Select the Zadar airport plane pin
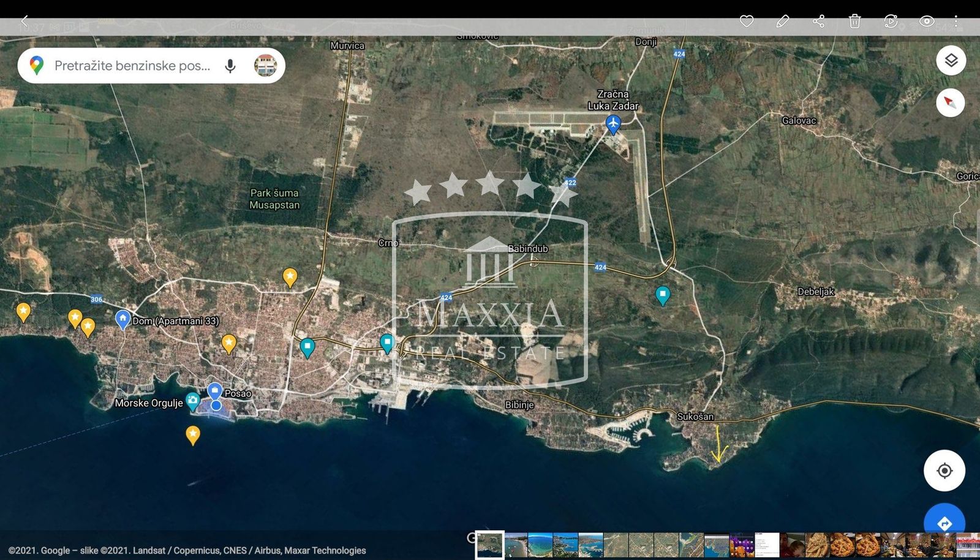Screen dimensions: 980x560 click(x=613, y=124)
